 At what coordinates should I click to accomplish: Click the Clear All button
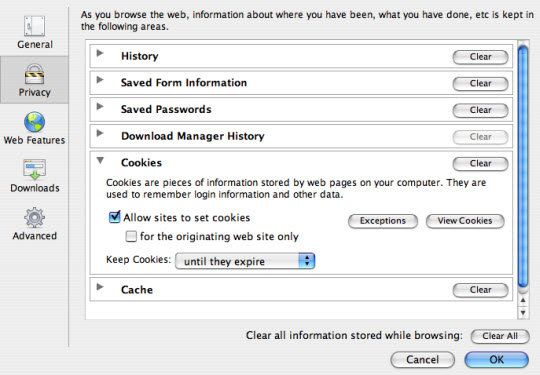click(500, 336)
